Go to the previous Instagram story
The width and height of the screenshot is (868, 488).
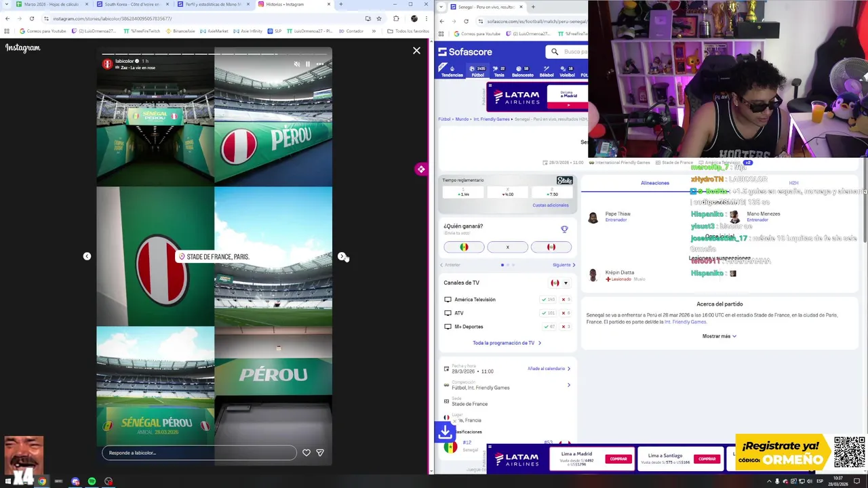[87, 256]
